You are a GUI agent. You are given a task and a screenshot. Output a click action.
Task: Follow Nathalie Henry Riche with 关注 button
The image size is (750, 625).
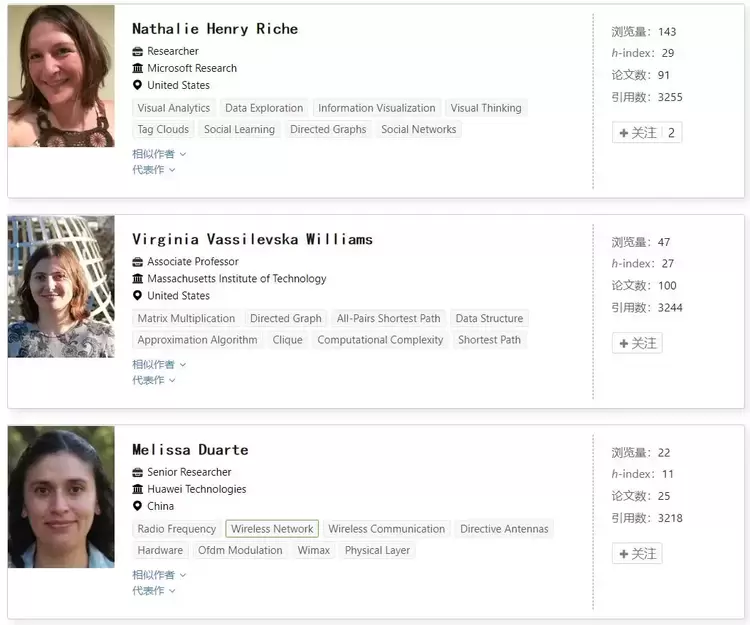[638, 133]
